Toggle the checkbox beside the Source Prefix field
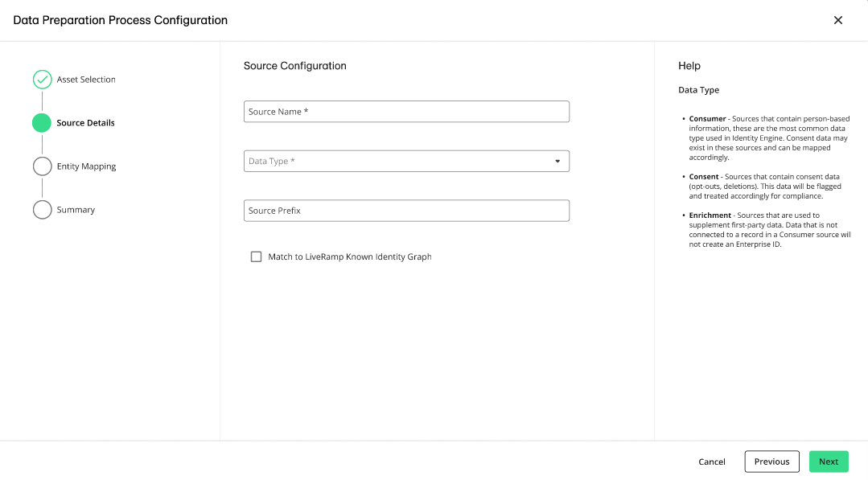The image size is (868, 480). point(256,256)
